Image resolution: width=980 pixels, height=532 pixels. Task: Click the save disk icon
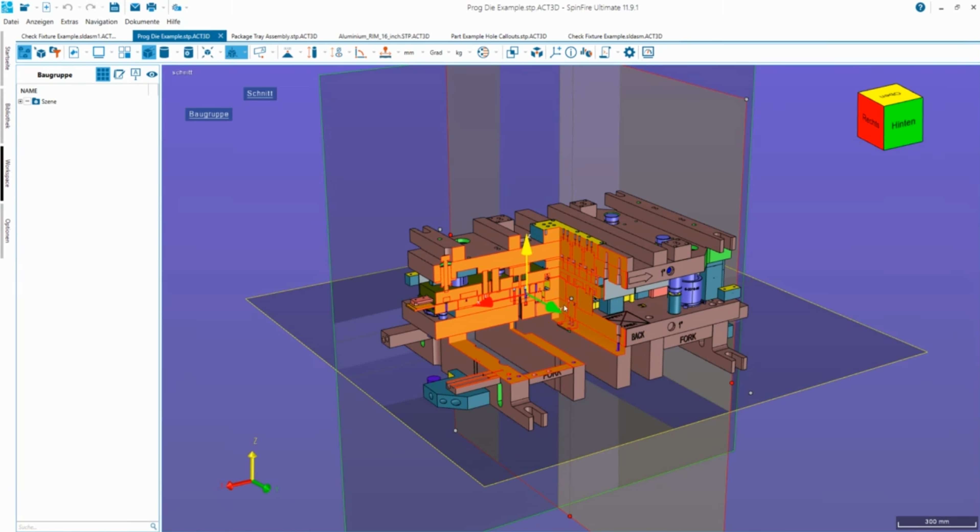click(x=114, y=7)
